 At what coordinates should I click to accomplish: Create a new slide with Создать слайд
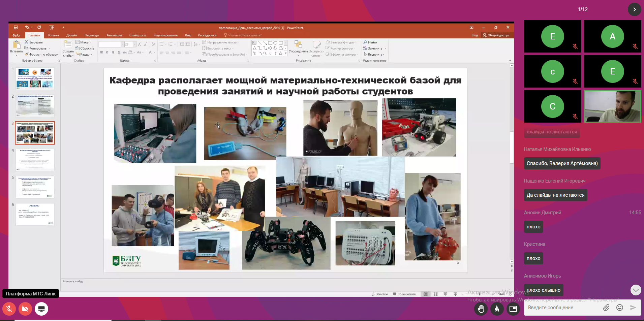(68, 49)
